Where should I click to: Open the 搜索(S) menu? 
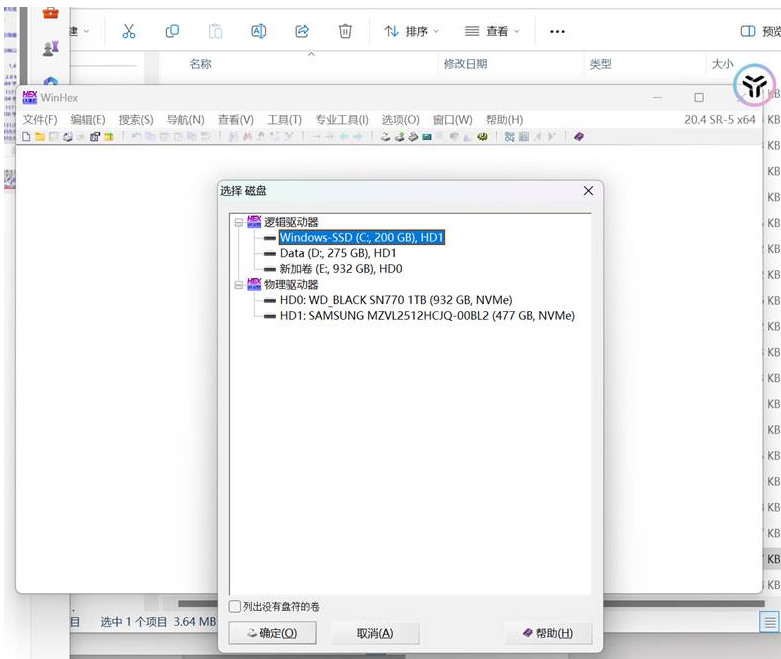(x=136, y=120)
